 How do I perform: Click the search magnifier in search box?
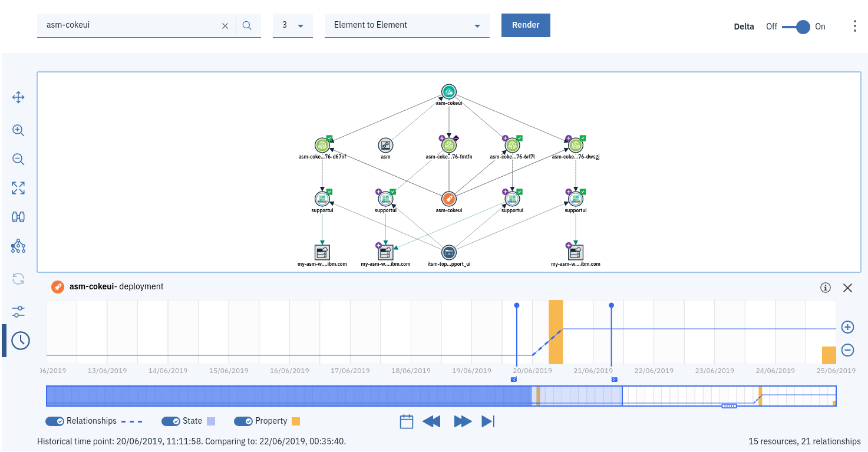point(247,25)
